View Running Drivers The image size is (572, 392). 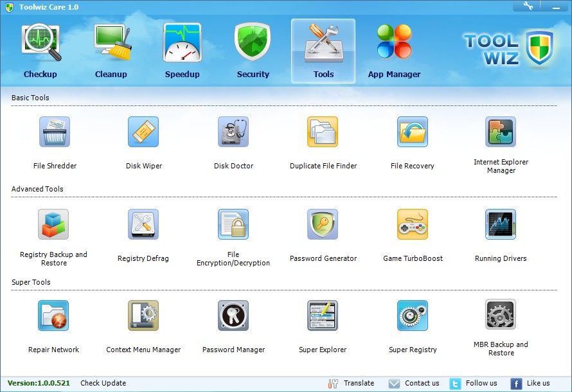[x=501, y=224]
